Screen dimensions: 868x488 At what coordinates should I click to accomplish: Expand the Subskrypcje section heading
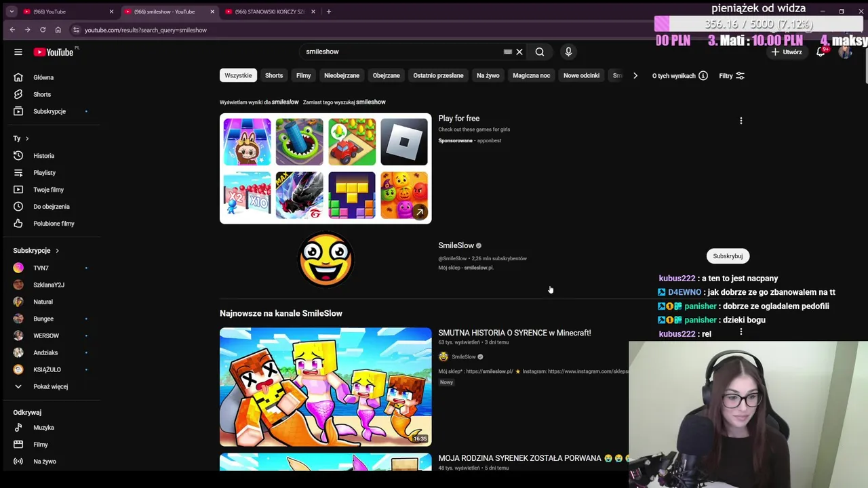36,251
